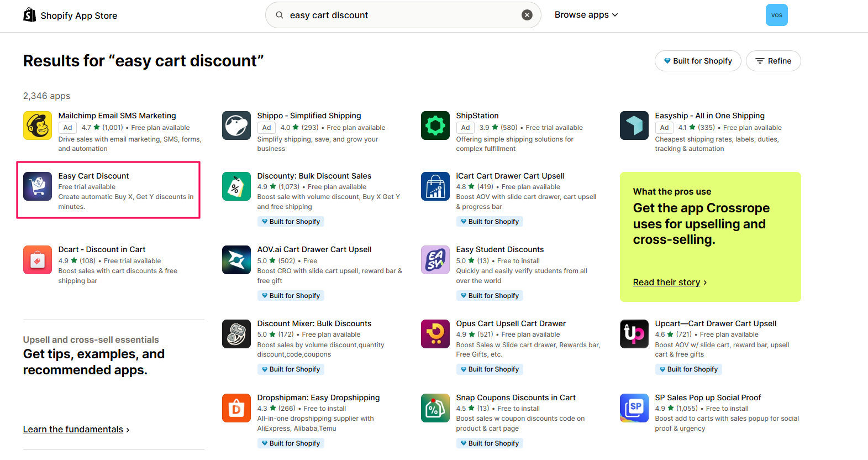Open the Easy Student Discounts app icon
Viewport: 868px width, 460px height.
(x=435, y=260)
